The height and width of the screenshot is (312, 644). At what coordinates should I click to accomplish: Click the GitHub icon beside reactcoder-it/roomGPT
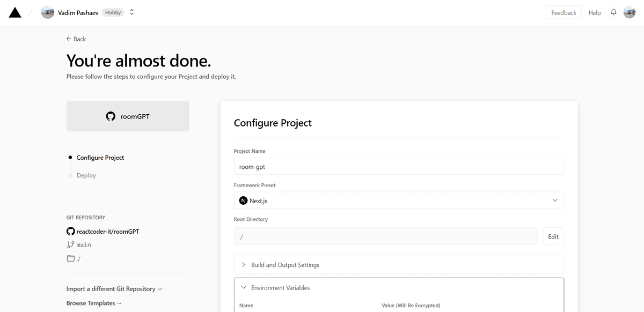click(70, 232)
